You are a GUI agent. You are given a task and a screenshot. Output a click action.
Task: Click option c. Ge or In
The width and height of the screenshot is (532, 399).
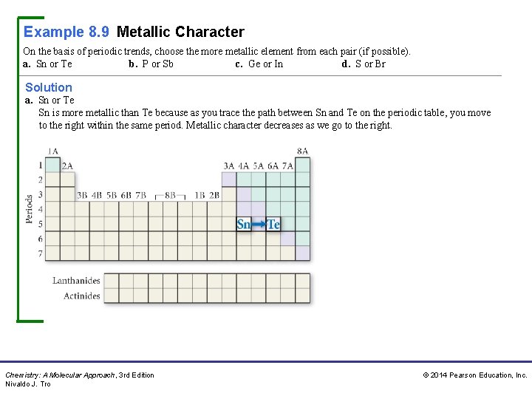pos(259,64)
